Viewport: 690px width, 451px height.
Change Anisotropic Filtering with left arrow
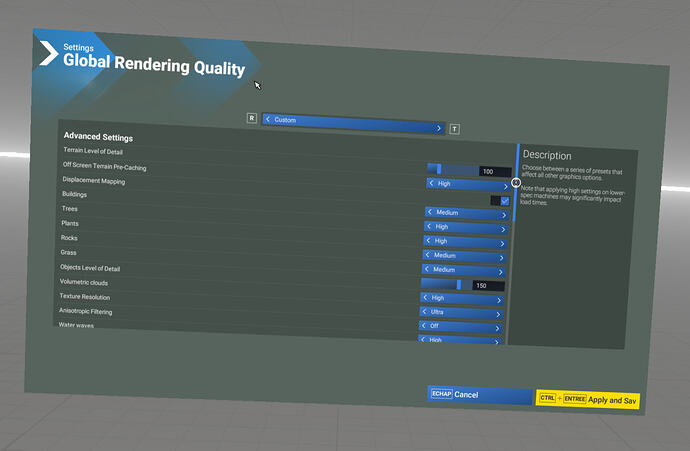coord(423,326)
